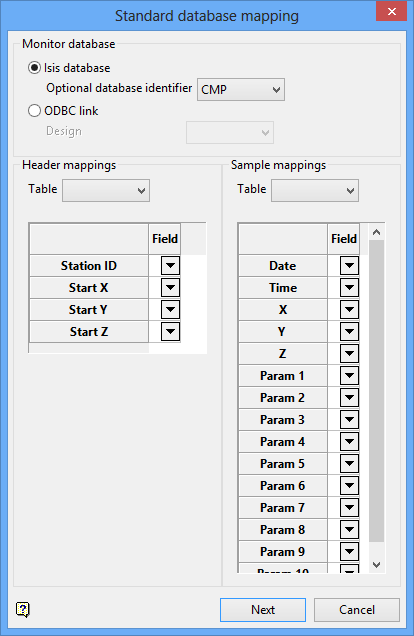Image resolution: width=414 pixels, height=636 pixels.
Task: Click the sample mappings scrollbar down arrow
Action: 376,565
